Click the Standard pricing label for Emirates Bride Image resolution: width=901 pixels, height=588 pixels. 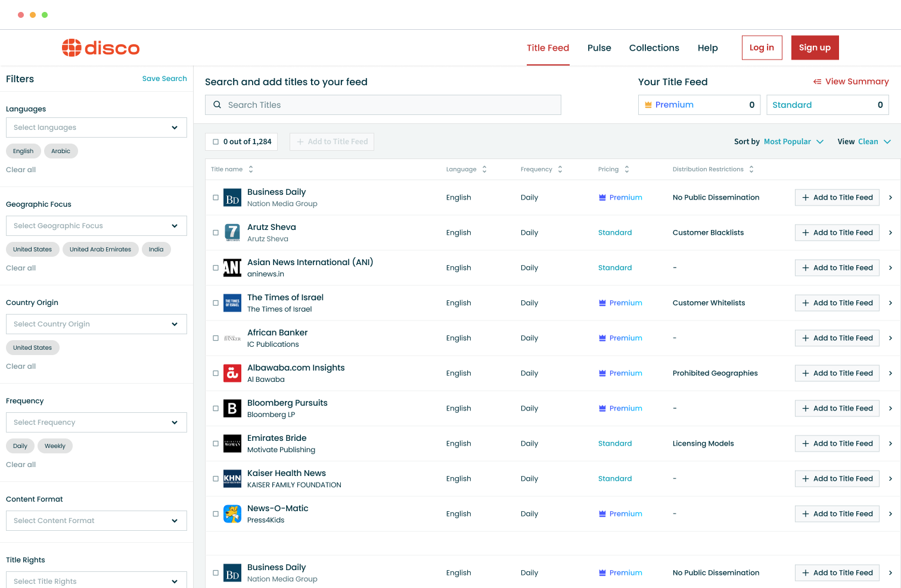coord(615,444)
